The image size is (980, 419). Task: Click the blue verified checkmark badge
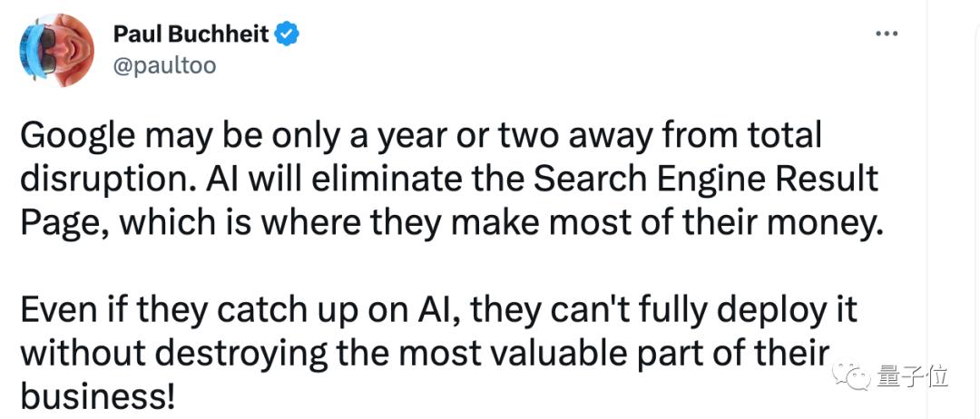pos(288,34)
